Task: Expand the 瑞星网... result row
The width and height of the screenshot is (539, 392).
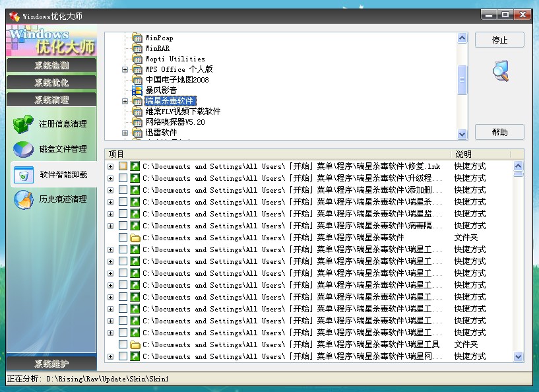Action: point(110,356)
